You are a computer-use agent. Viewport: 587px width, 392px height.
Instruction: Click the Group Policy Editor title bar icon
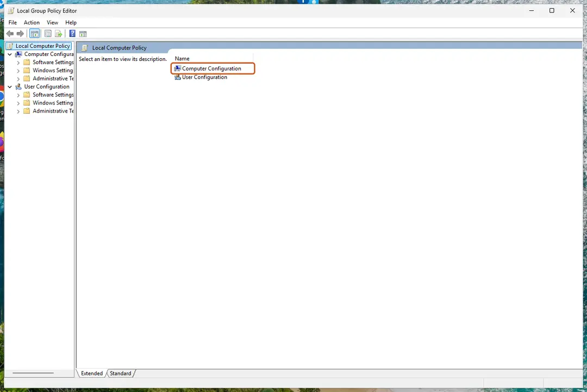pyautogui.click(x=11, y=10)
